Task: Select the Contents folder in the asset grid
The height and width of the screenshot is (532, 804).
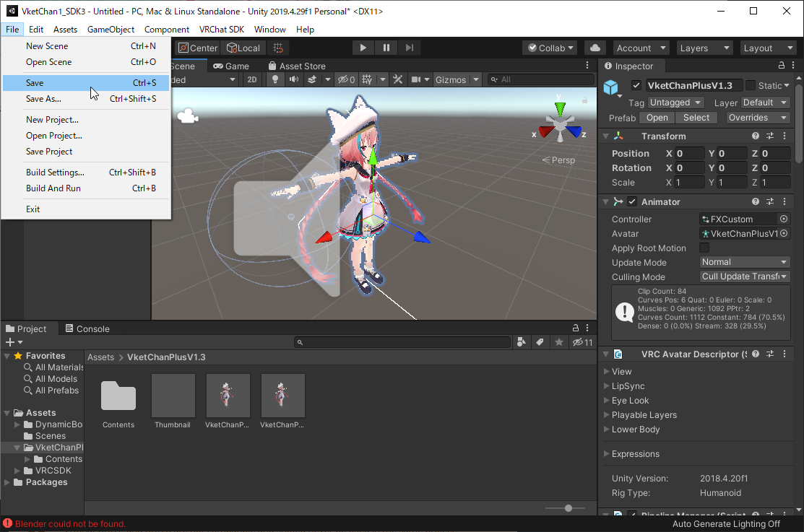Action: click(x=118, y=397)
